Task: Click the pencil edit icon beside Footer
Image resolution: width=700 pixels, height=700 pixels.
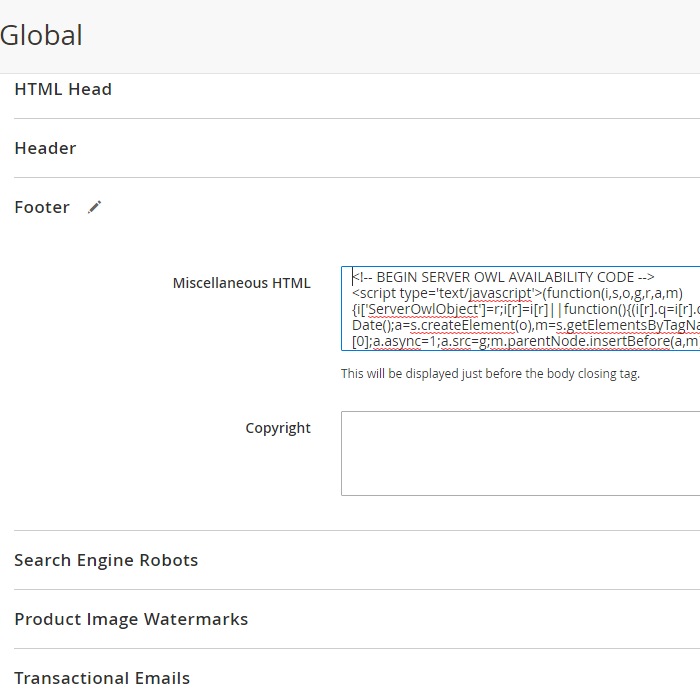Action: click(x=94, y=207)
